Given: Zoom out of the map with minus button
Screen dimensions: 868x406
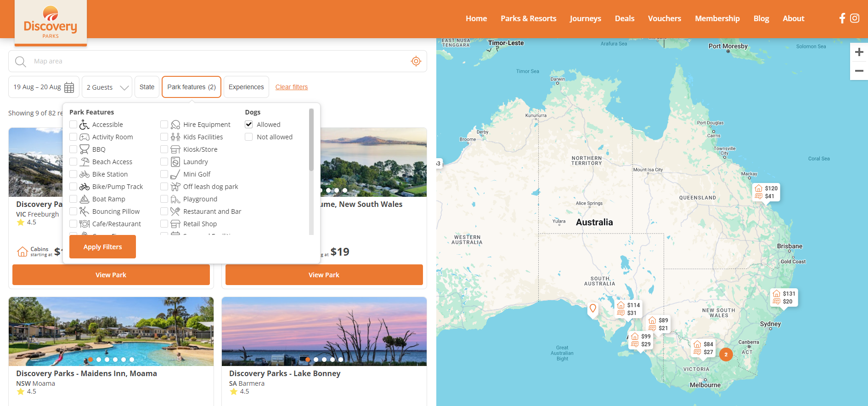Looking at the screenshot, I should point(859,71).
